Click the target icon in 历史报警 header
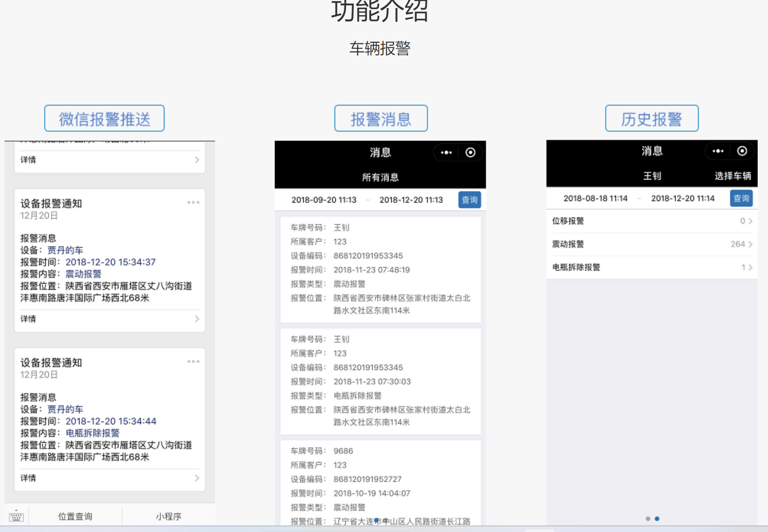 pyautogui.click(x=742, y=151)
